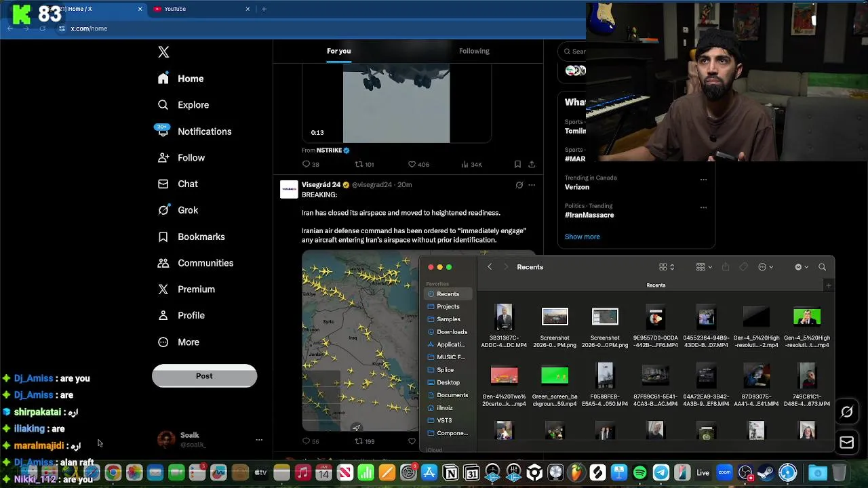Open more options for #IranMassacre trend

point(703,207)
